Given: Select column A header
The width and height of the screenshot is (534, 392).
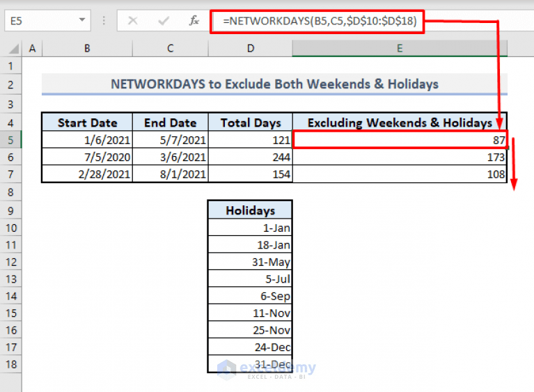Looking at the screenshot, I should coord(32,48).
